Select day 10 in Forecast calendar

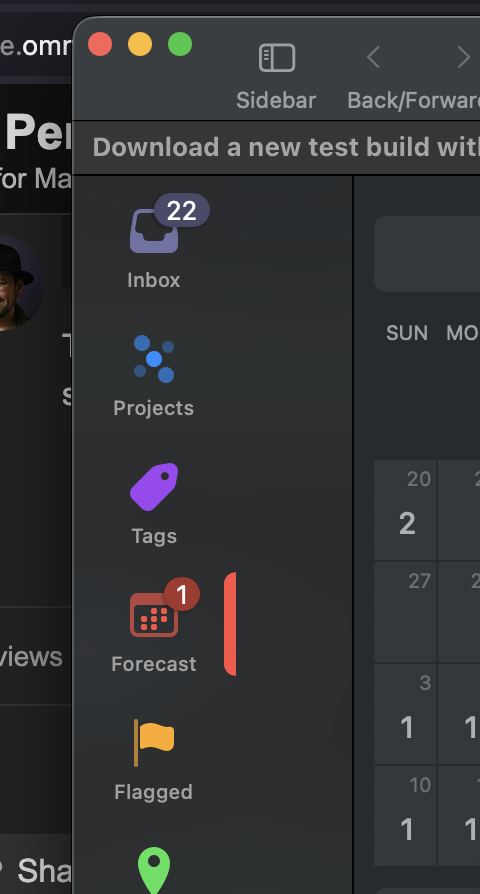tap(405, 816)
